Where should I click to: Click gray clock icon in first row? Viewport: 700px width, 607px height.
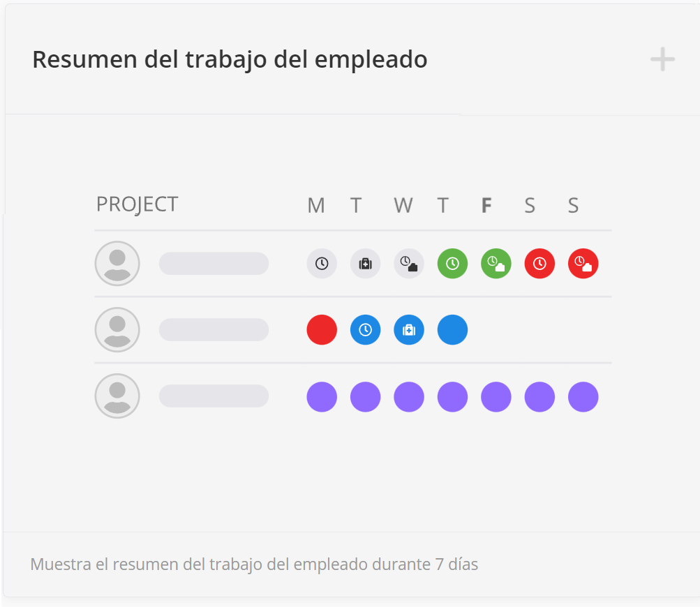322,264
